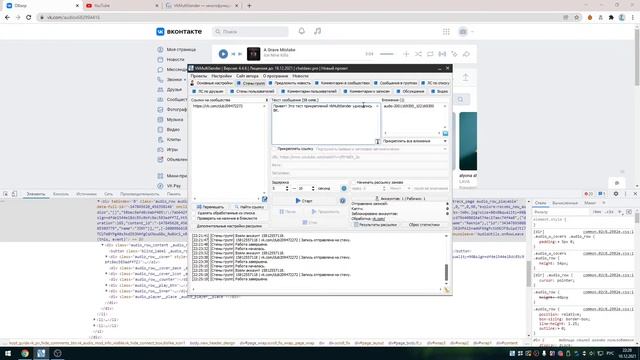Switch to 'Основные настройки' tab
640x360 pixels.
(211, 83)
